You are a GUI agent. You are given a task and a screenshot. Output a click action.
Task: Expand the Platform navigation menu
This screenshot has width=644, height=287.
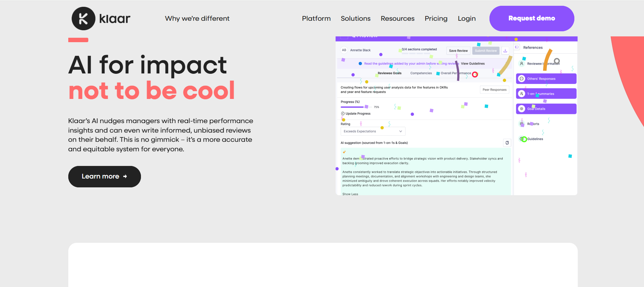316,19
